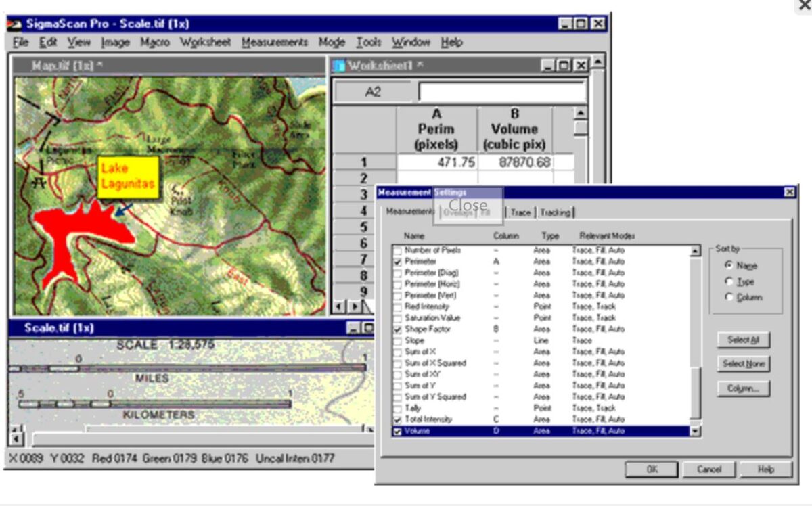Click the Select All button
812x506 pixels.
(x=743, y=340)
